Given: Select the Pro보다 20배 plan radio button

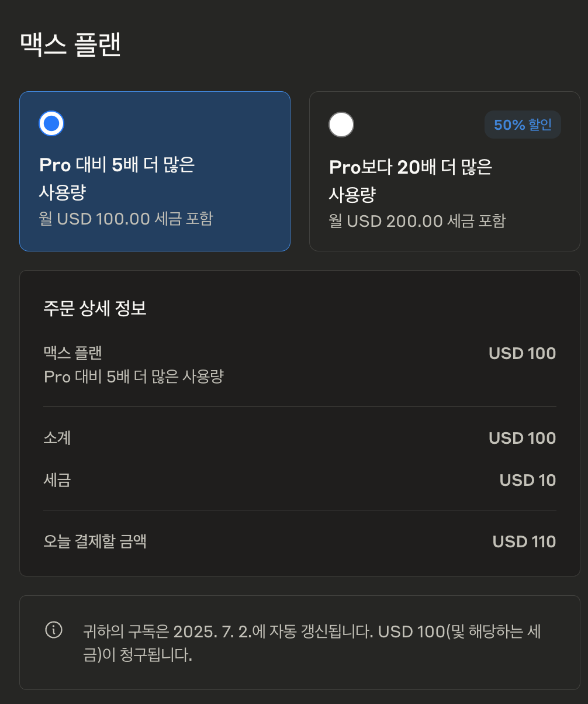Looking at the screenshot, I should click(341, 125).
